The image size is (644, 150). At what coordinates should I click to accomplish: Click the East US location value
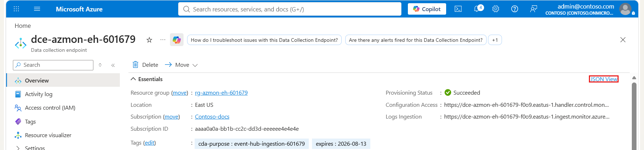[204, 105]
